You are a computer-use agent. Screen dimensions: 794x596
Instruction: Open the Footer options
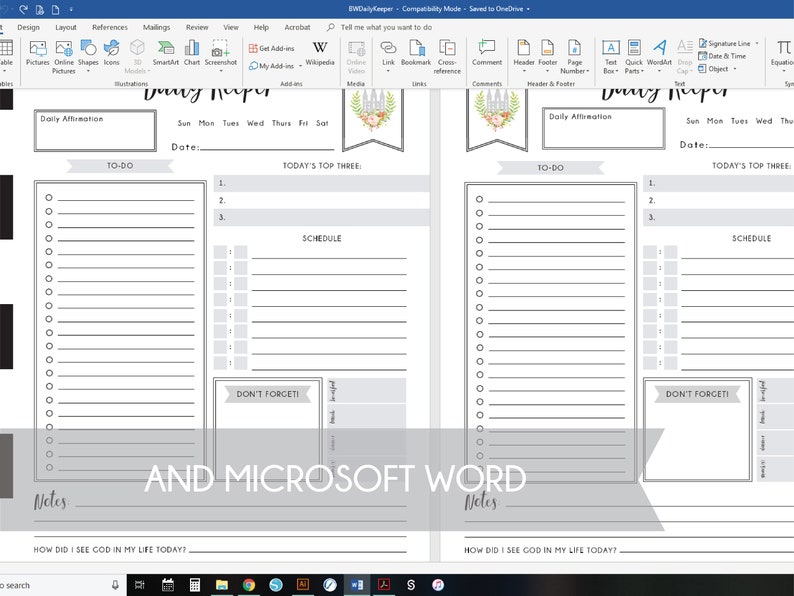pos(547,56)
